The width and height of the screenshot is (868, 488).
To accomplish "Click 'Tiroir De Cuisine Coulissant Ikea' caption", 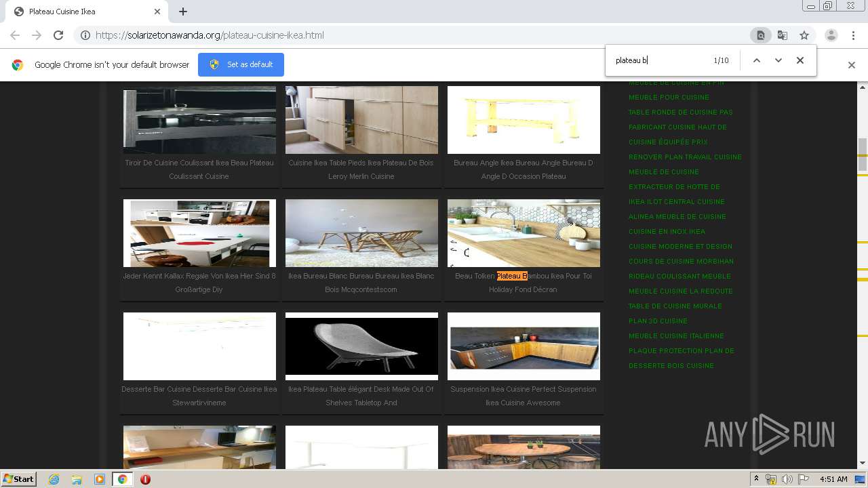I will point(199,169).
